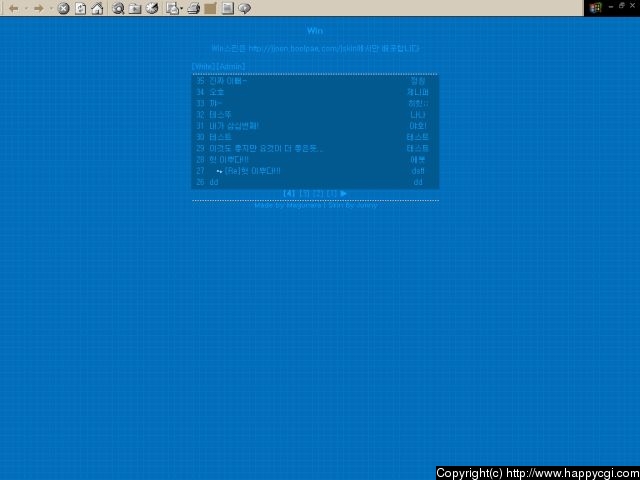This screenshot has width=640, height=480.
Task: Open the Forward button history dropdown
Action: pyautogui.click(x=51, y=9)
